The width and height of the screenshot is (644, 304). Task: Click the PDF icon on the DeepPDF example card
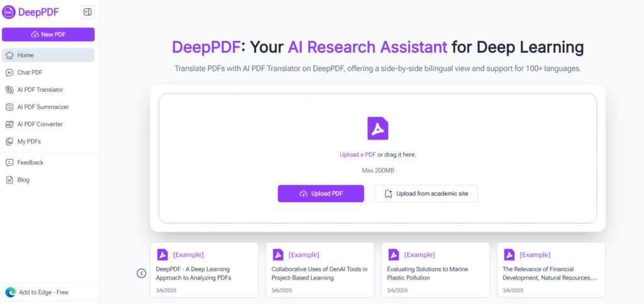[x=162, y=255]
